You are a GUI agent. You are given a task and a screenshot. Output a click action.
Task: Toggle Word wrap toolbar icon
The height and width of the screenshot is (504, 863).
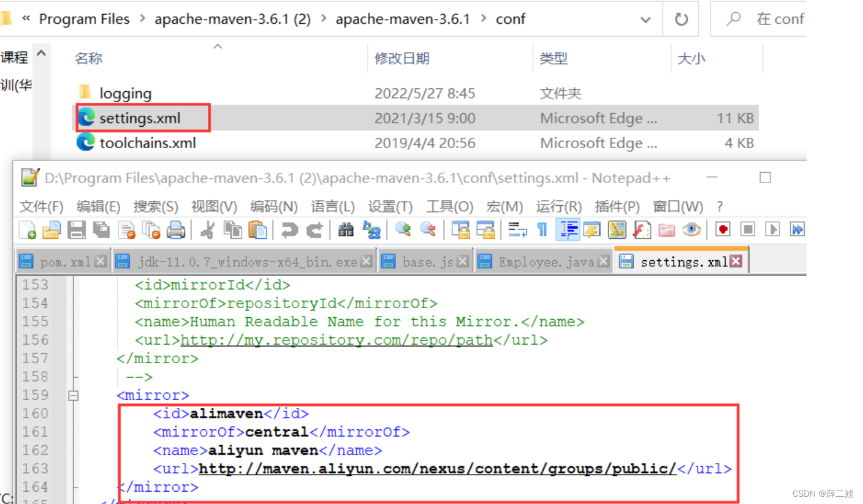coord(517,230)
